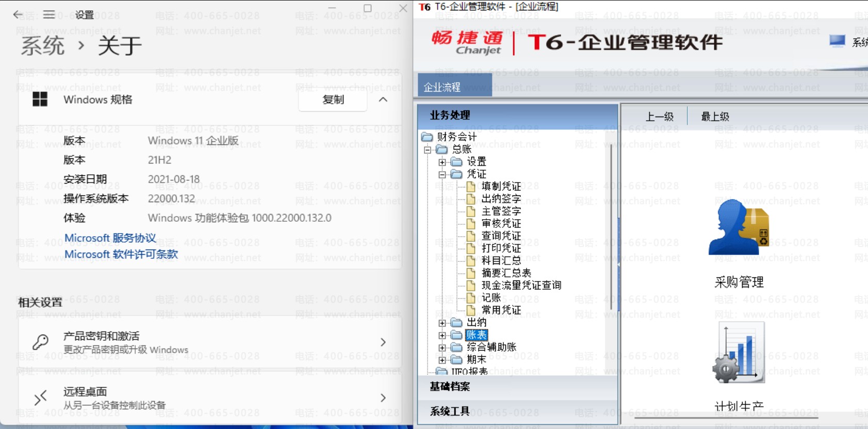Click 填制凭证 document icon
The image size is (868, 429).
click(x=471, y=186)
